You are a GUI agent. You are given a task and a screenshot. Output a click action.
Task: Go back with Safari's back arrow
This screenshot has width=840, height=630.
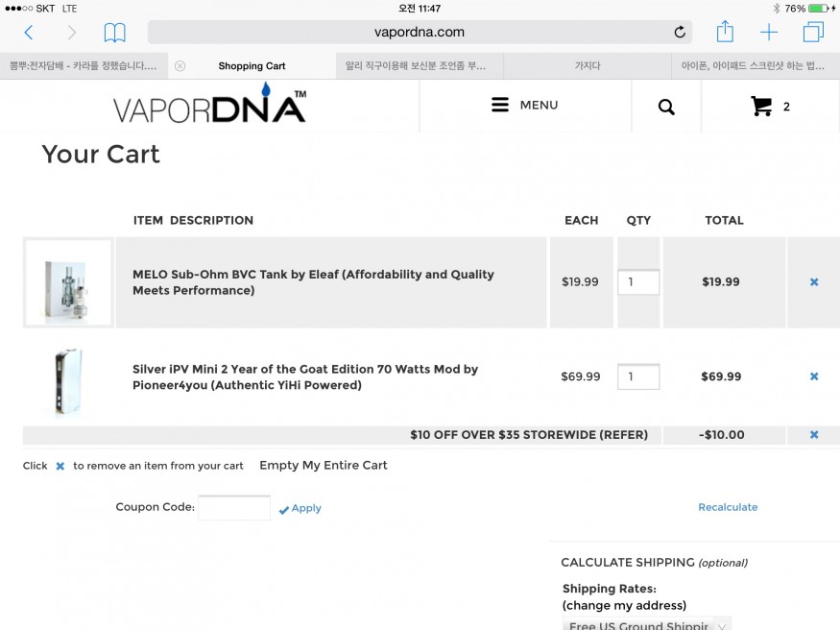click(29, 33)
